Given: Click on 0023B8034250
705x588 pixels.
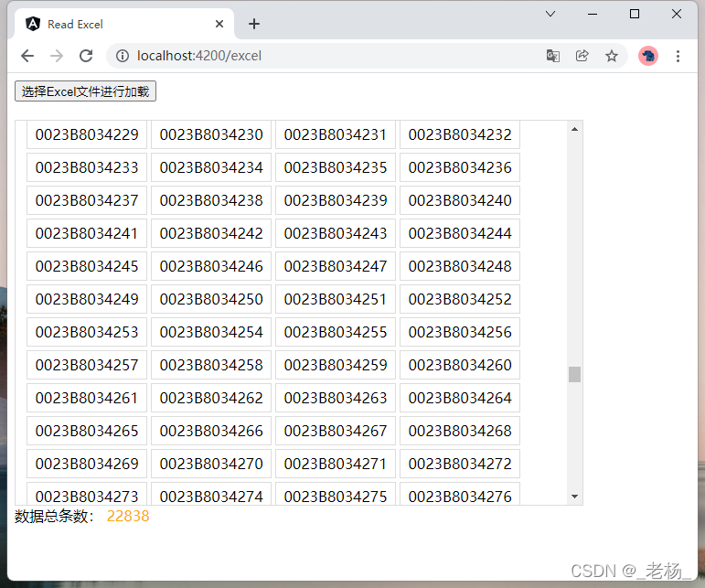Looking at the screenshot, I should click(x=211, y=299).
